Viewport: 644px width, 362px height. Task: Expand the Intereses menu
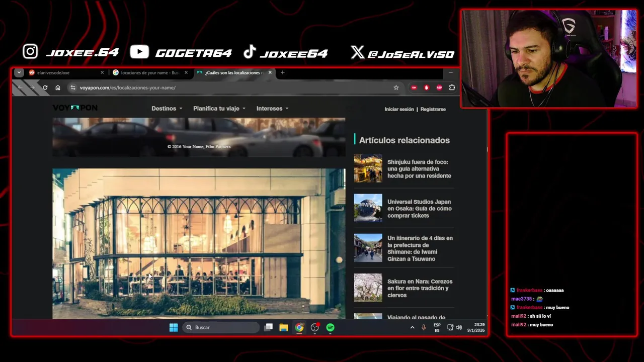click(x=273, y=109)
